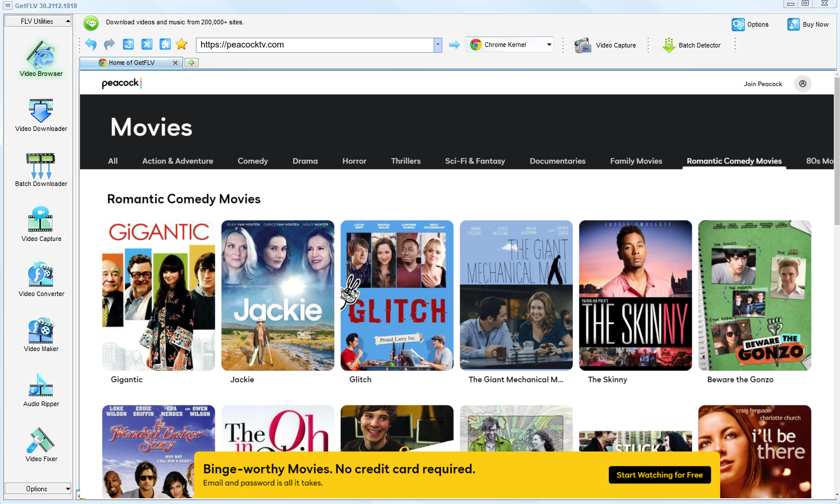Go back with the blue back arrow
The height and width of the screenshot is (504, 840).
click(x=91, y=45)
